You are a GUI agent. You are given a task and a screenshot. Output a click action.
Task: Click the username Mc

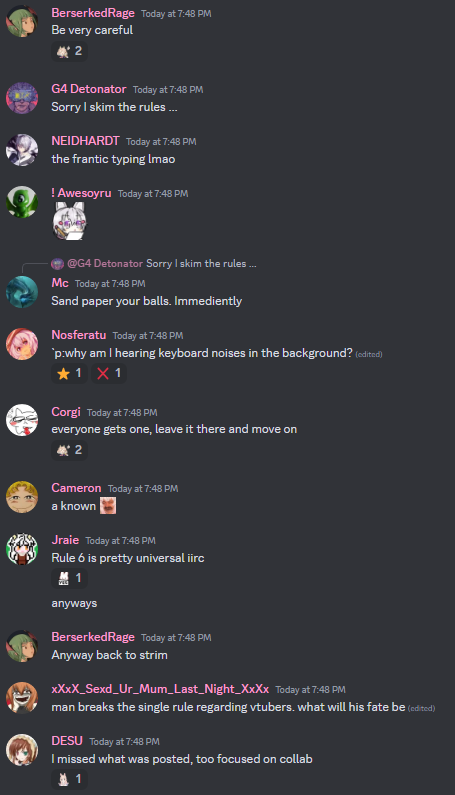click(x=60, y=283)
